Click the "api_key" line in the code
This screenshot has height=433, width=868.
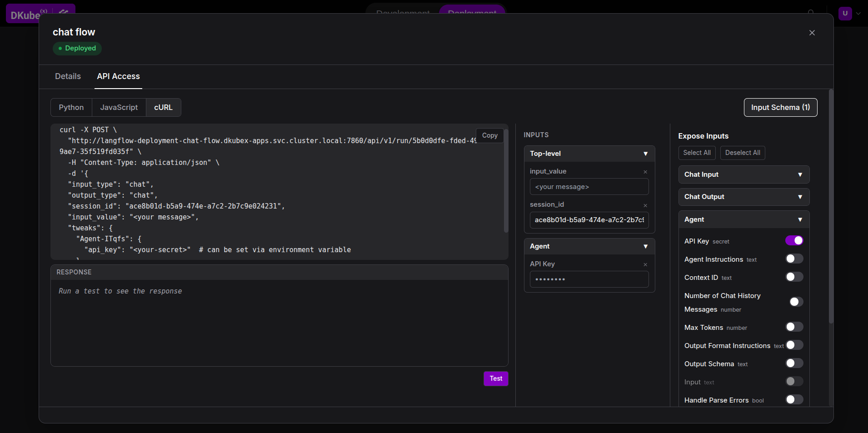click(x=217, y=250)
